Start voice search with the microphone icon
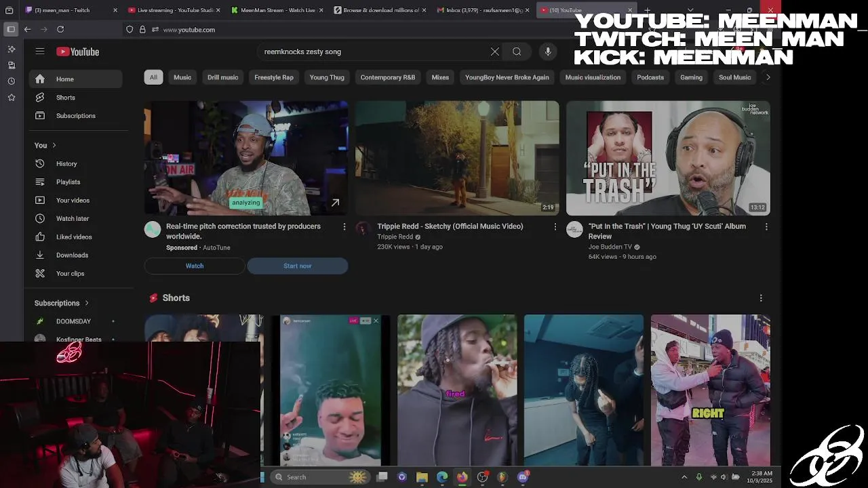The height and width of the screenshot is (488, 868). pos(548,52)
